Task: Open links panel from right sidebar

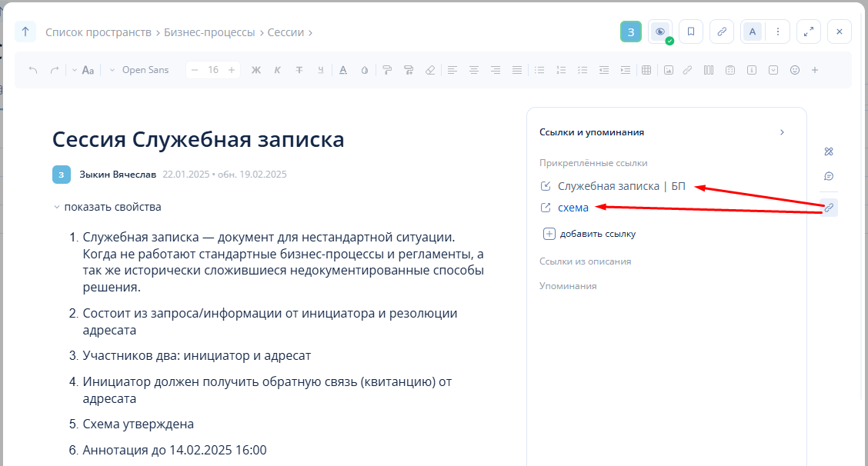Action: tap(829, 208)
